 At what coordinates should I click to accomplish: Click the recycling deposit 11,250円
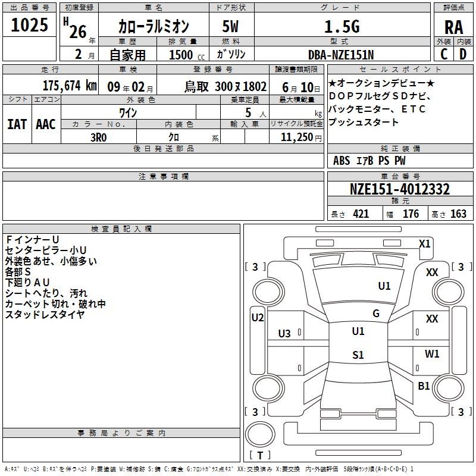[296, 136]
